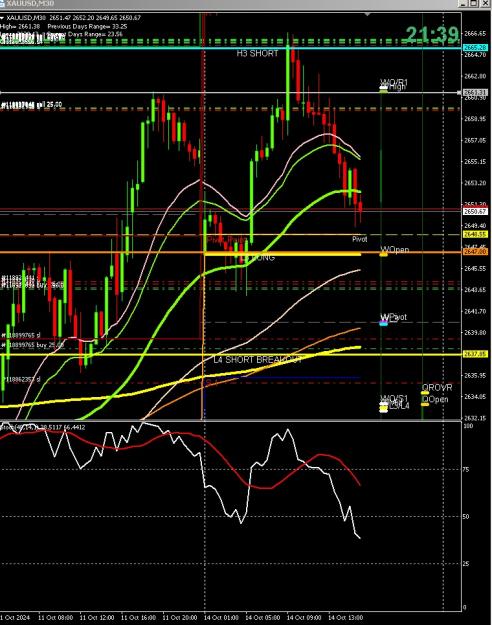Image resolution: width=492 pixels, height=625 pixels.
Task: Click the 14 Oct 09:00 time axis label
Action: pyautogui.click(x=304, y=618)
